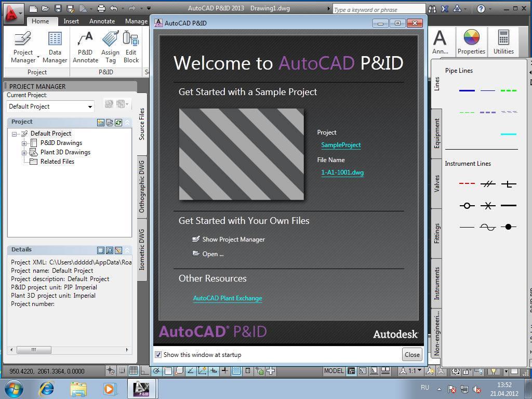Toggle Snap Mode in status bar
532x399 pixels.
(x=122, y=371)
